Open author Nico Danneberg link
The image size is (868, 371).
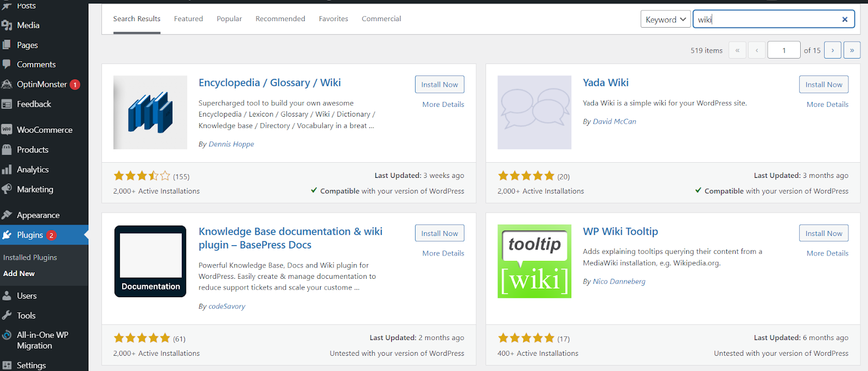click(x=619, y=282)
